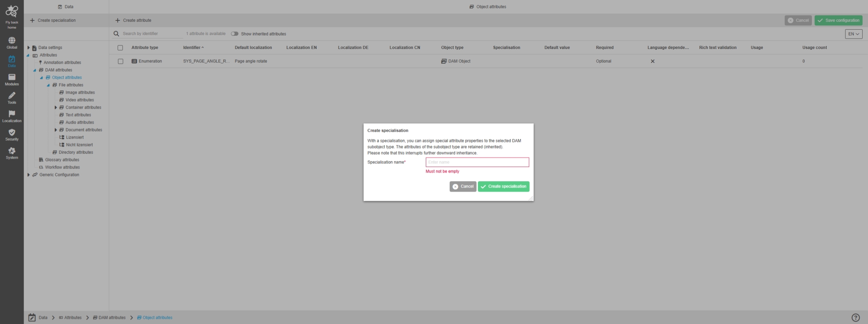
Task: Click the Usage count column header
Action: [x=815, y=48]
